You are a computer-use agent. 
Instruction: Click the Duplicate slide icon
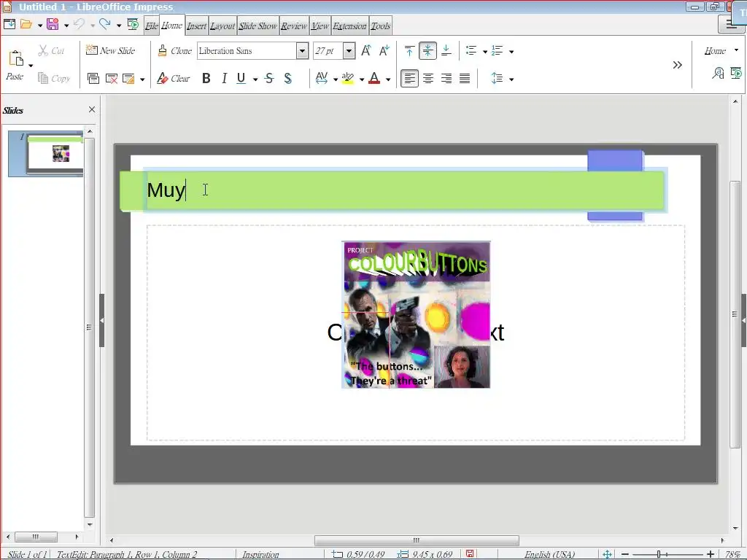pyautogui.click(x=93, y=79)
